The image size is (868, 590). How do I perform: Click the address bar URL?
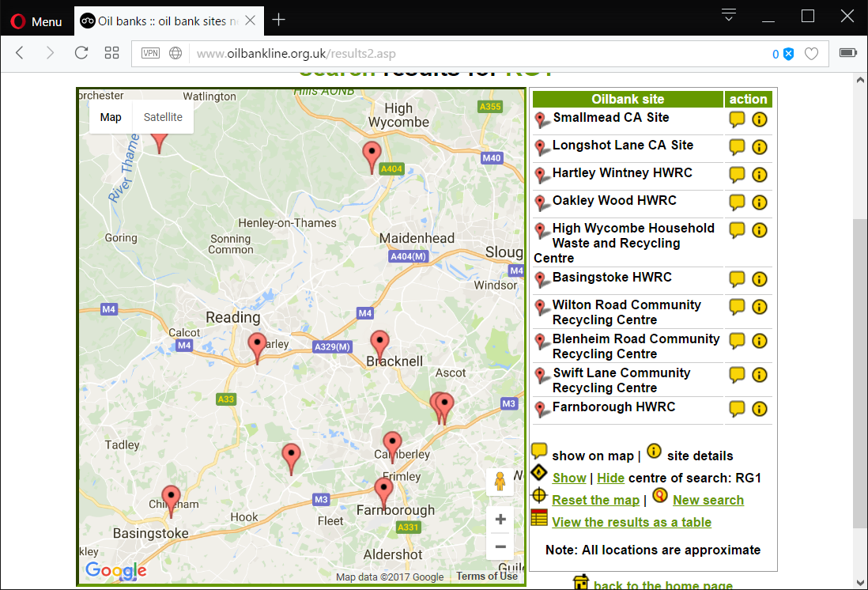click(296, 54)
